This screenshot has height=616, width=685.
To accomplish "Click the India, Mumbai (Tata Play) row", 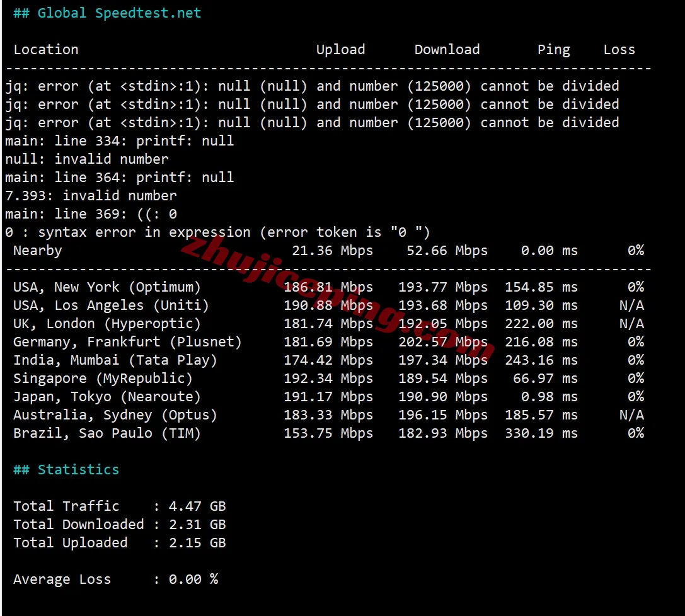I will (117, 360).
